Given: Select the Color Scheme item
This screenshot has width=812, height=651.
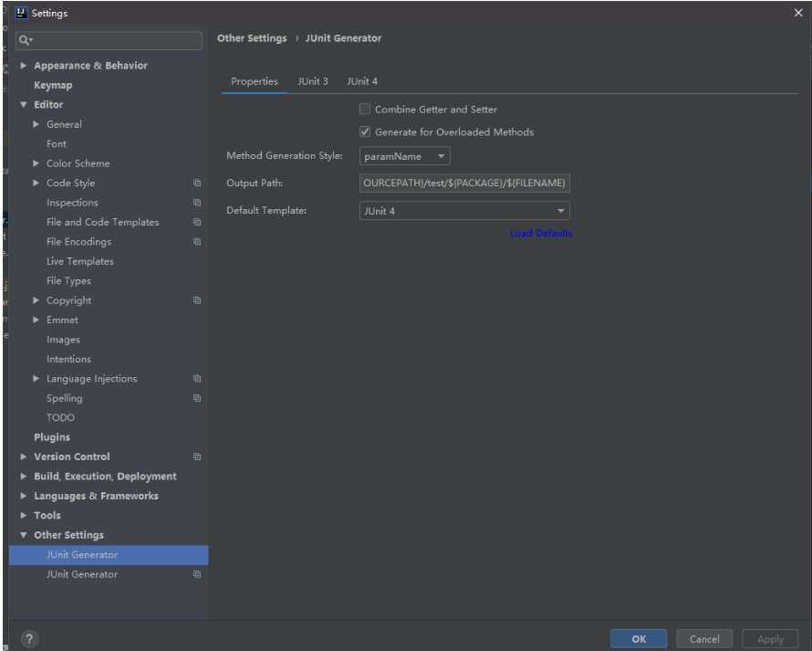Looking at the screenshot, I should tap(78, 163).
